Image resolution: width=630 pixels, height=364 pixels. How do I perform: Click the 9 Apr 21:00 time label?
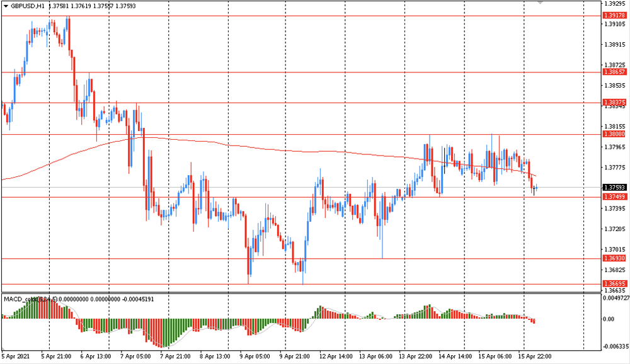pos(294,356)
